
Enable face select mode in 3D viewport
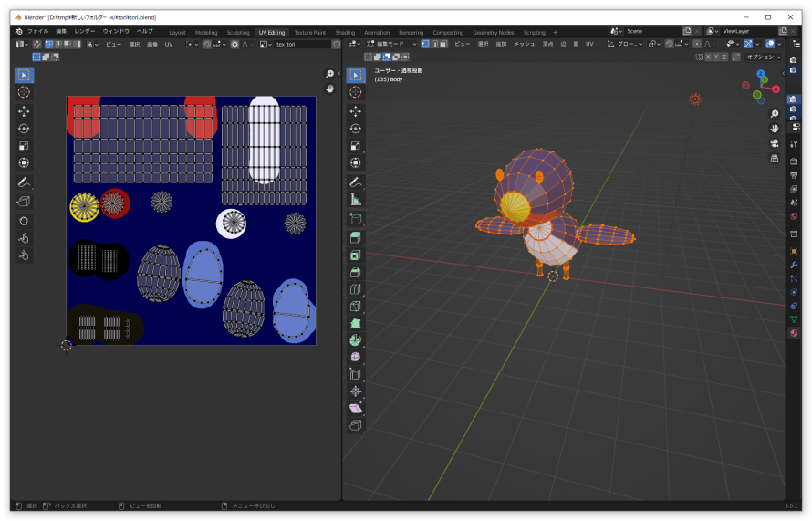tap(444, 44)
